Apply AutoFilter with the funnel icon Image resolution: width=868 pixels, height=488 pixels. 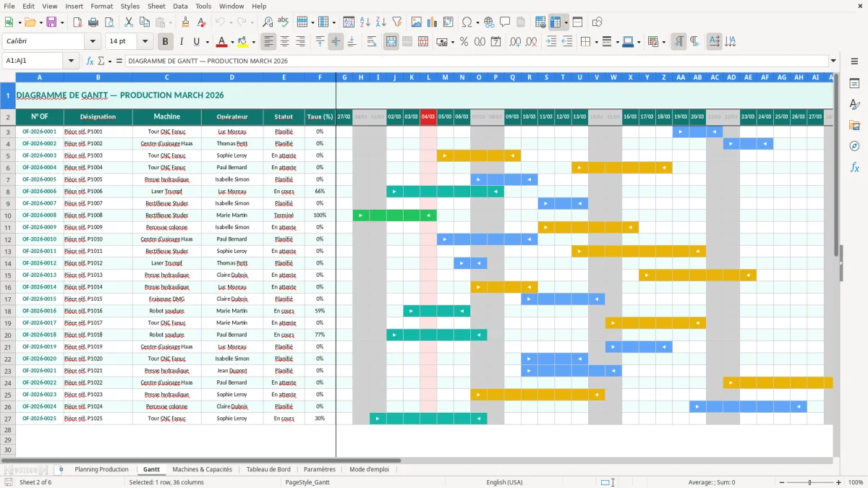[397, 22]
